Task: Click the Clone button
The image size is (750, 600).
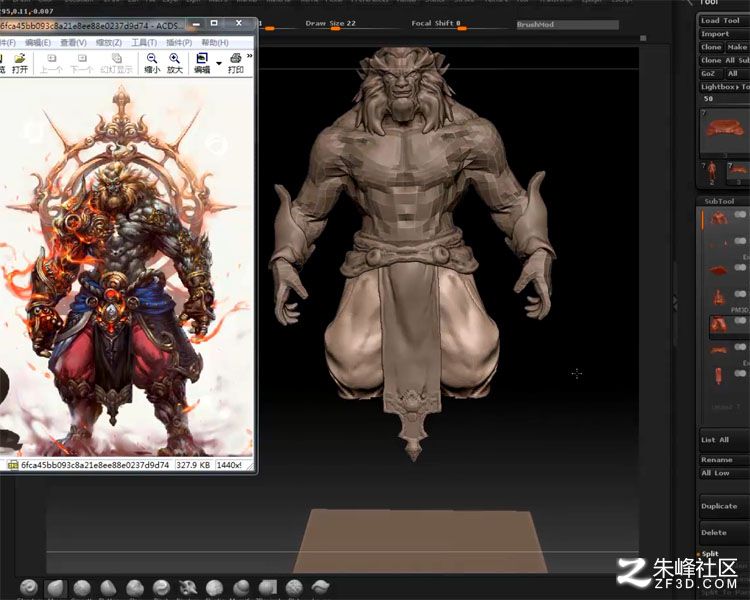Action: click(711, 47)
